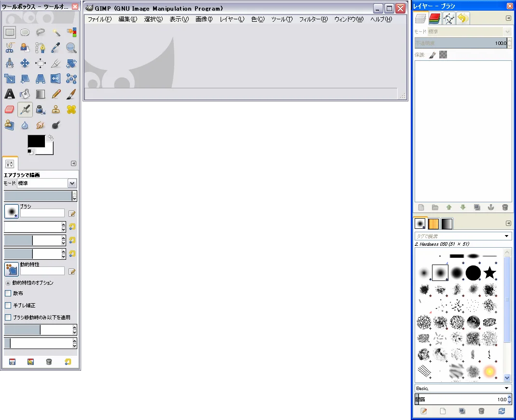Enable the 散布 checkbox
Screen dimensions: 516x420
8,294
